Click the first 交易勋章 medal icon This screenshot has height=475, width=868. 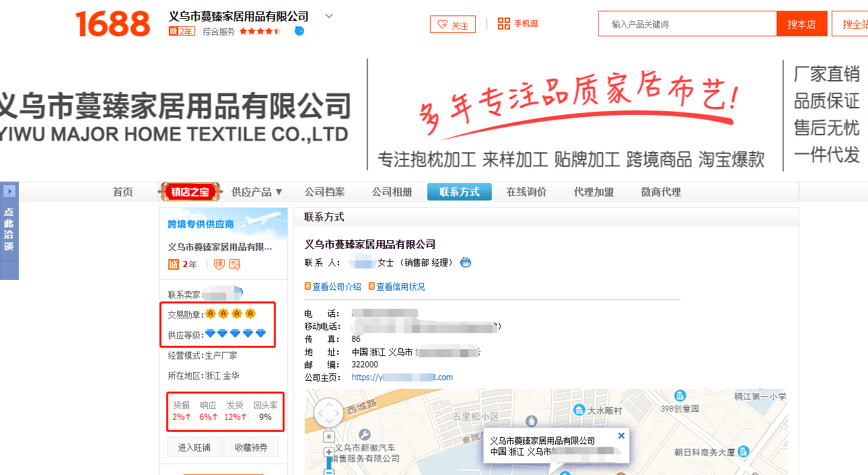(x=211, y=314)
